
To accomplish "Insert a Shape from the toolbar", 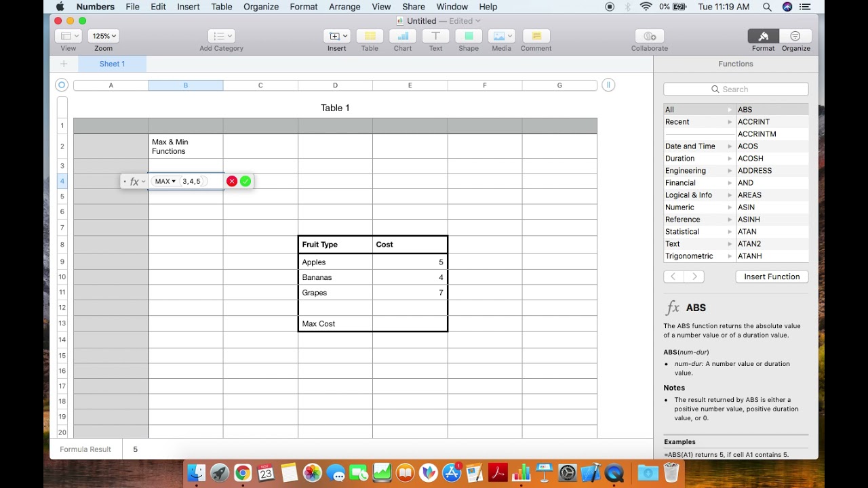I will tap(469, 36).
